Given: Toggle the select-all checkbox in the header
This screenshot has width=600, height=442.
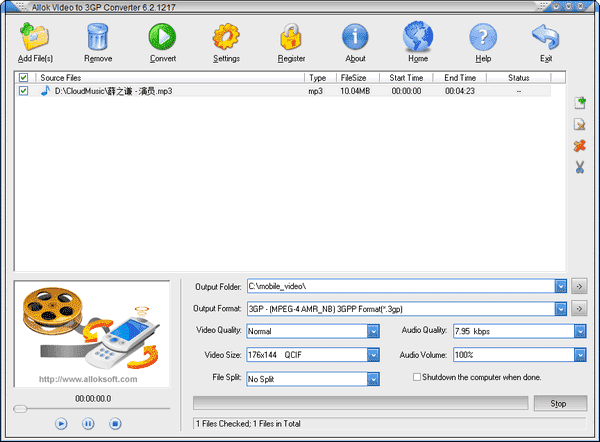Looking at the screenshot, I should [23, 78].
